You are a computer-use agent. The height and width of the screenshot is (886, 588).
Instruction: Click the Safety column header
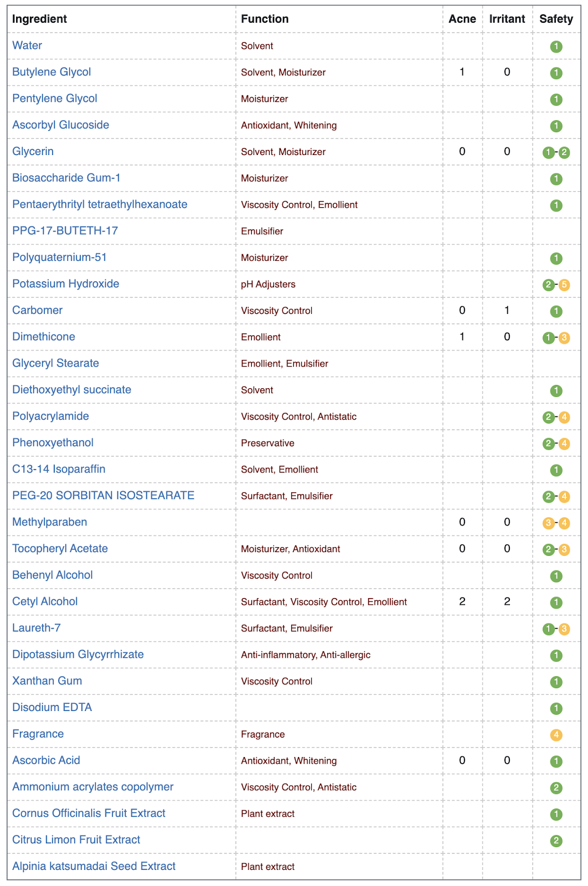(x=556, y=19)
